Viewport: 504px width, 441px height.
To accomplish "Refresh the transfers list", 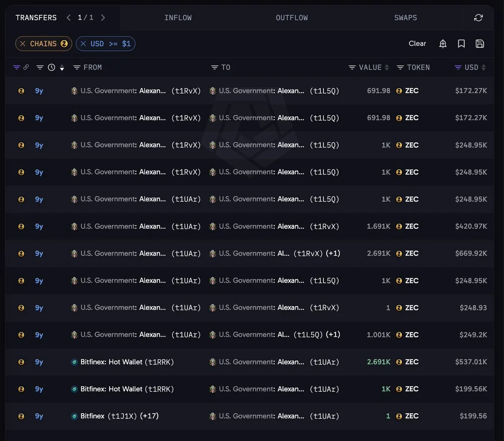I will point(478,18).
